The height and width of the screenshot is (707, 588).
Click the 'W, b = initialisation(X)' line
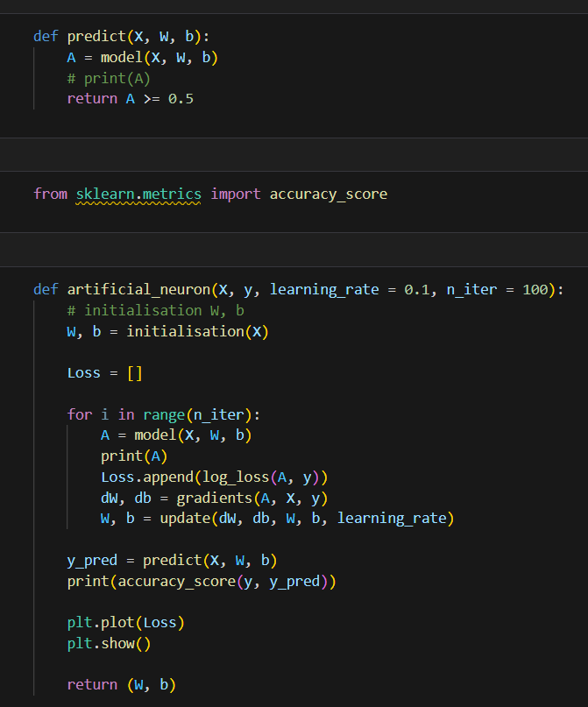[167, 332]
